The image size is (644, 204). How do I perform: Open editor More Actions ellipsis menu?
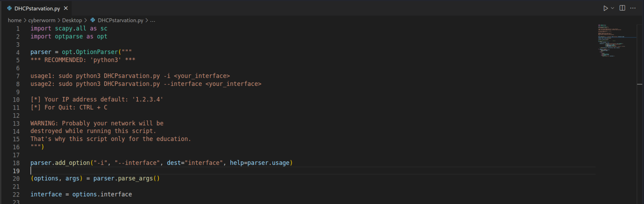[x=633, y=8]
